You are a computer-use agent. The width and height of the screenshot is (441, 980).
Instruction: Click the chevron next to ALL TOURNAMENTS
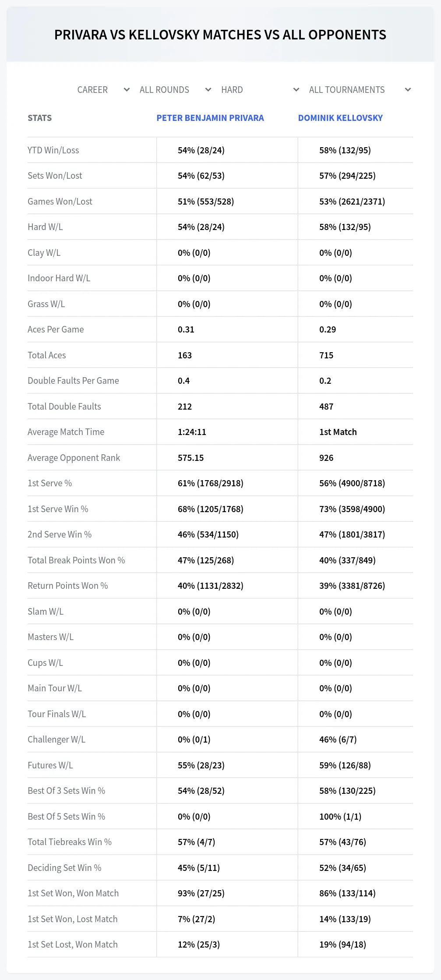408,90
